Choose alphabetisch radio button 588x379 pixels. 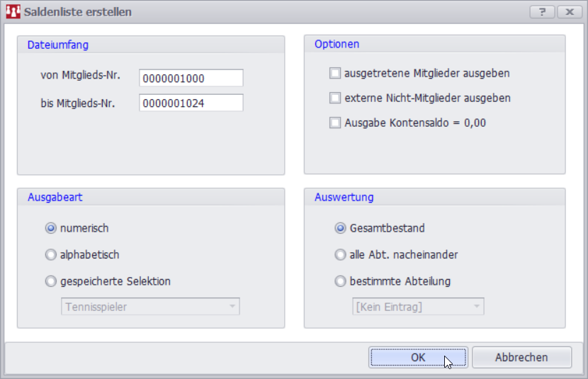(x=51, y=254)
